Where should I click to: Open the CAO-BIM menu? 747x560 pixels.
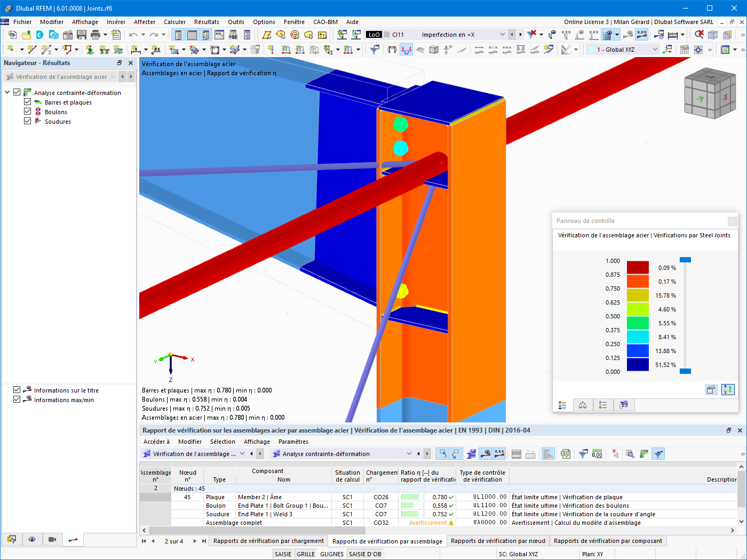[x=325, y=22]
